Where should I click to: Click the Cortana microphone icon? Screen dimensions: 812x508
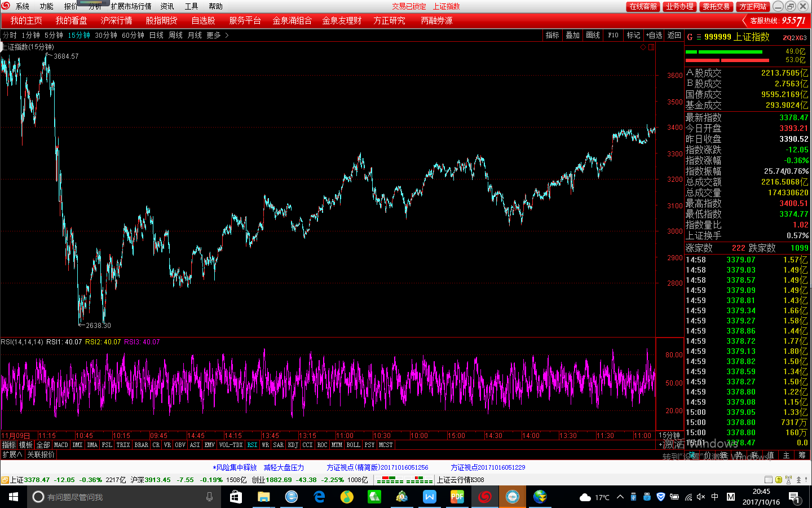(x=210, y=497)
